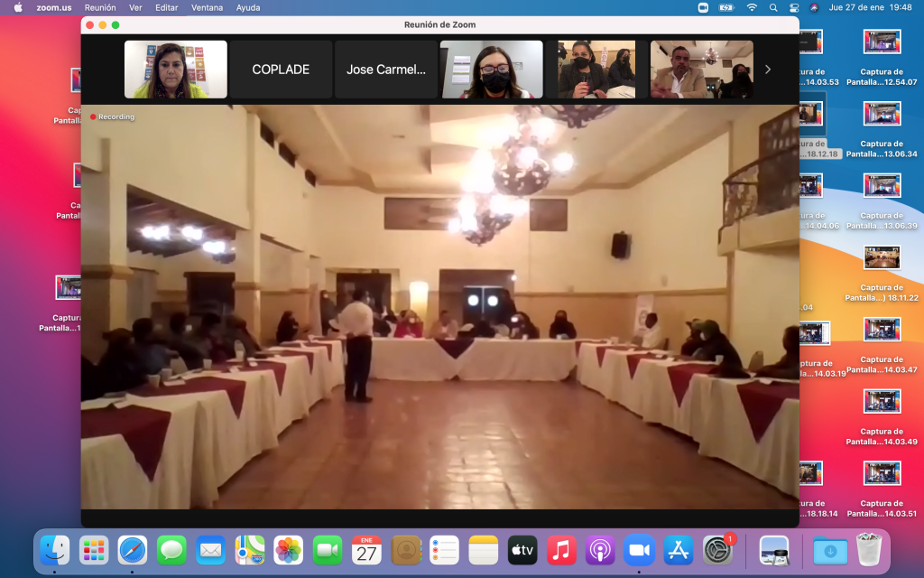Open Music from the Dock
The width and height of the screenshot is (924, 578).
pos(561,551)
